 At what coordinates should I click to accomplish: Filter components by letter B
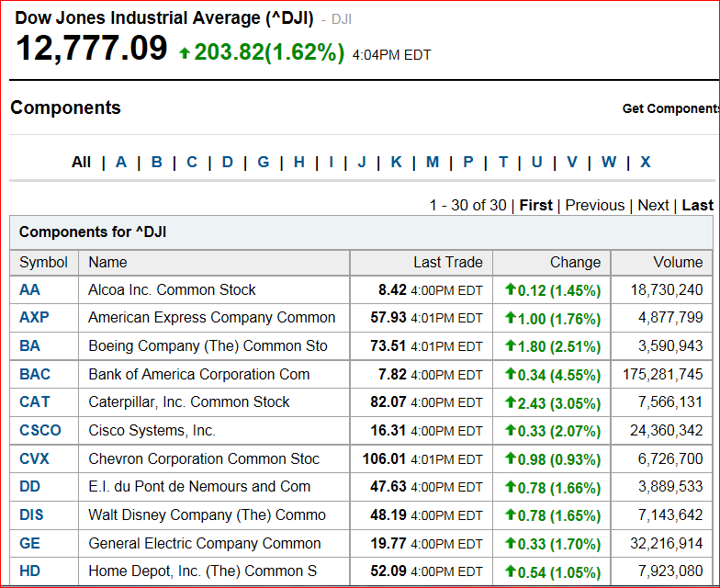pyautogui.click(x=156, y=162)
